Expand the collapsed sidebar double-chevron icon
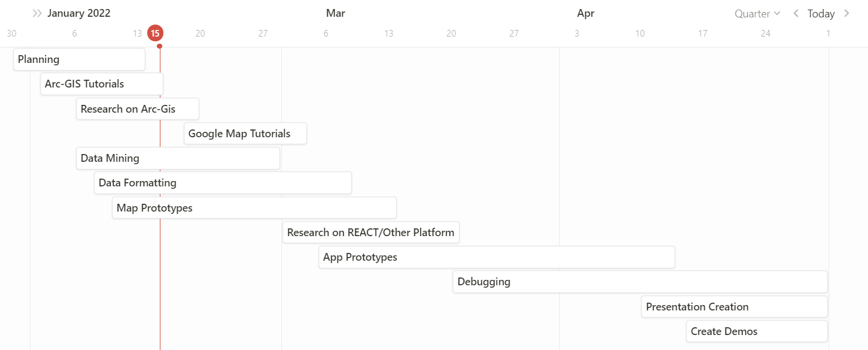Screen dimensions: 868x350 click(x=37, y=13)
